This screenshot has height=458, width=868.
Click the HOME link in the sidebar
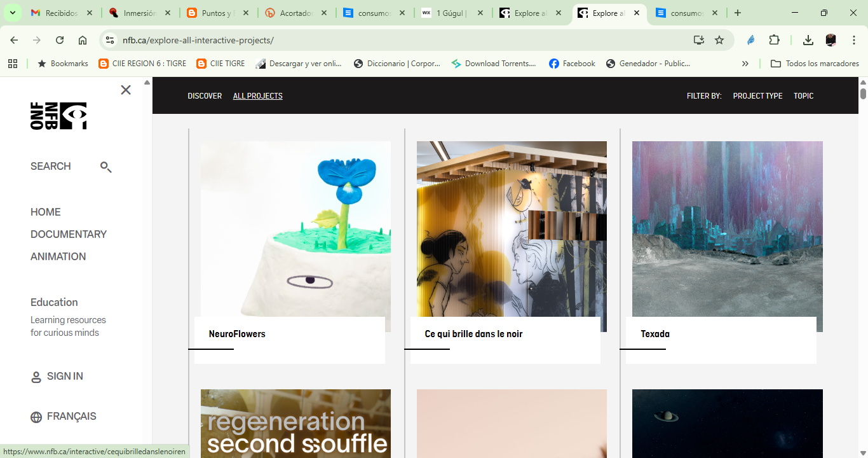tap(45, 212)
